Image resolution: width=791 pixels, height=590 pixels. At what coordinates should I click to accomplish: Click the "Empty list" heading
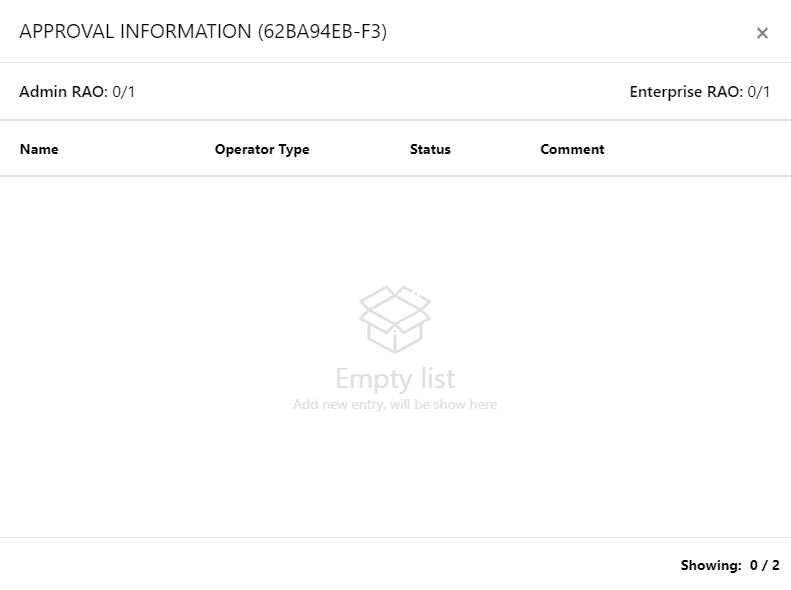(x=395, y=379)
